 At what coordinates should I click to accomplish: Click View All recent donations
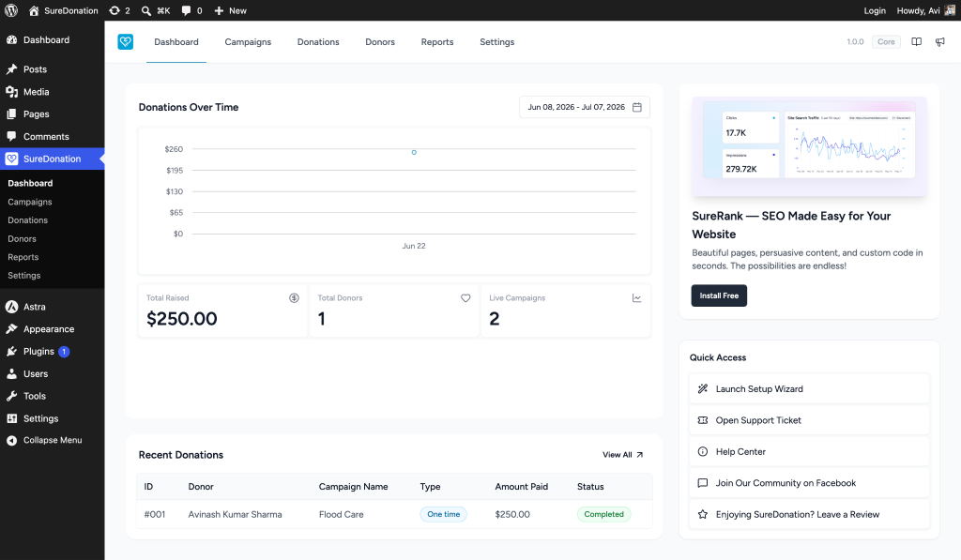pos(623,455)
